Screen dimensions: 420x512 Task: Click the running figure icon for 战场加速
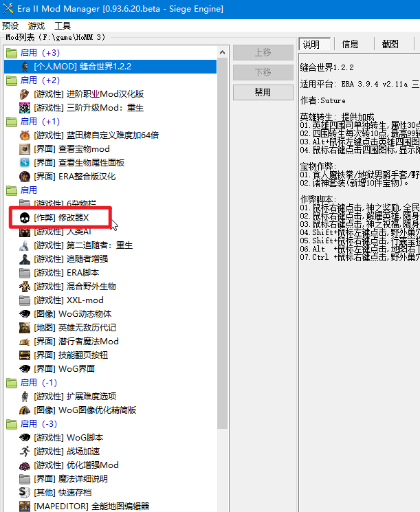click(x=25, y=452)
